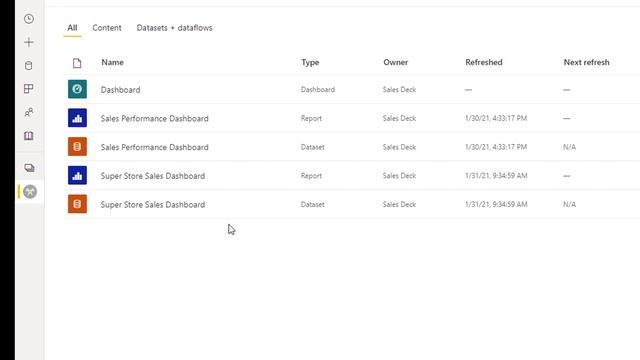Sort by Next refresh column header
Image resolution: width=640 pixels, height=360 pixels.
point(587,62)
